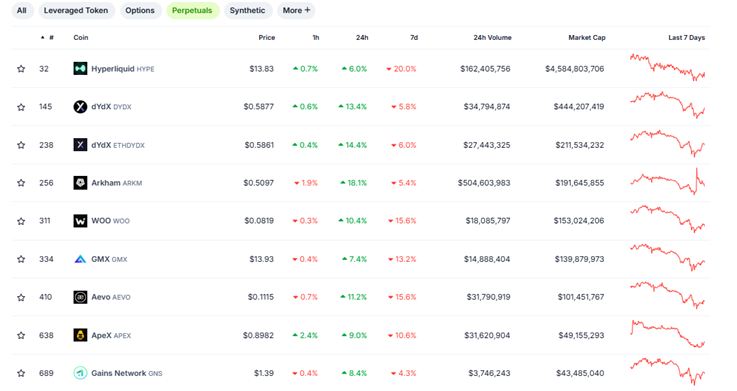Favorite Hyperliquid with its star icon
Image resolution: width=737 pixels, height=391 pixels.
[21, 69]
